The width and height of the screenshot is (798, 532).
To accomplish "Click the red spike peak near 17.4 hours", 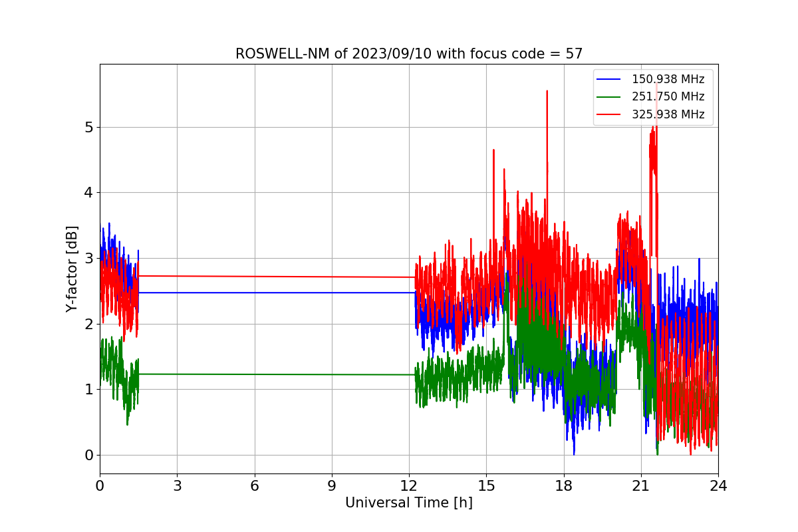I will pos(547,92).
